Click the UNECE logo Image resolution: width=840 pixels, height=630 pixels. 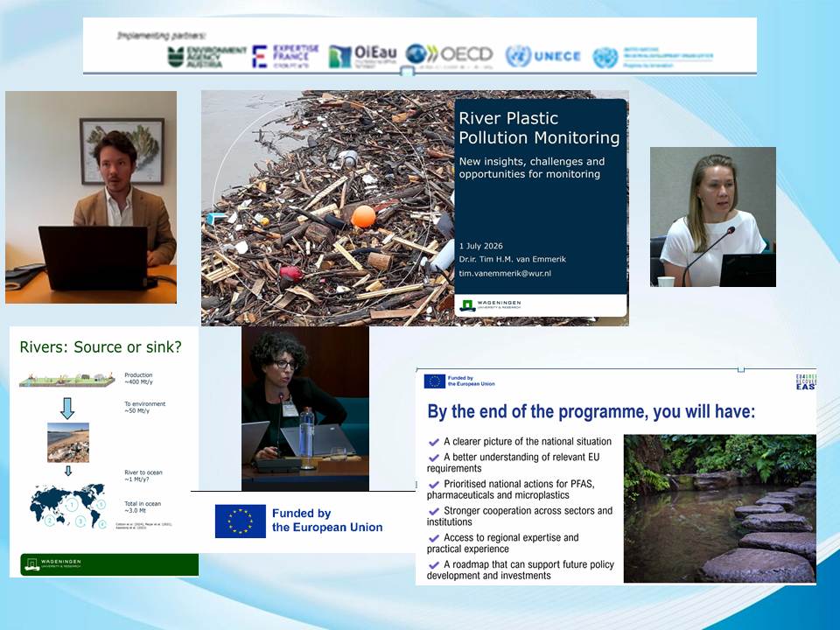tap(542, 56)
